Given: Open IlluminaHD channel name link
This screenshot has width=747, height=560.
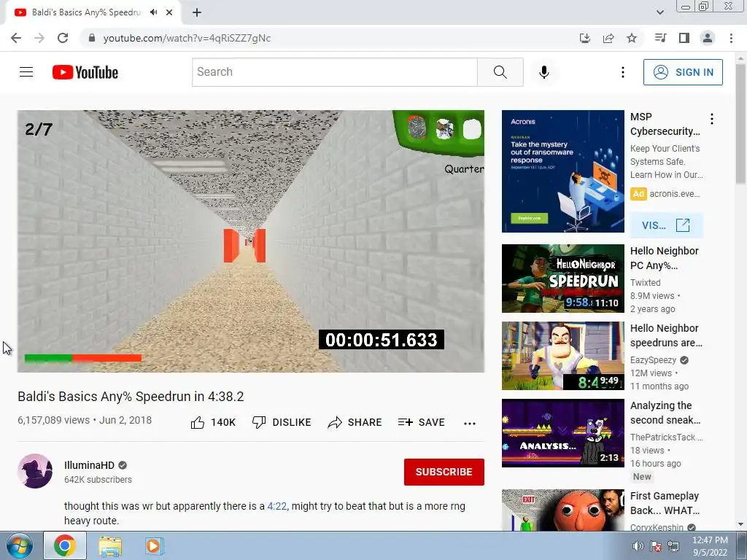Looking at the screenshot, I should click(x=89, y=465).
